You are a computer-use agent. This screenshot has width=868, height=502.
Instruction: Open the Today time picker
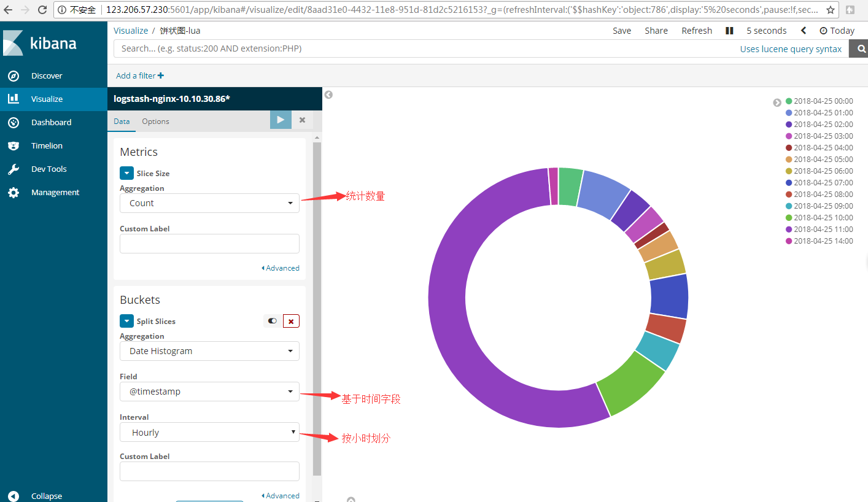pyautogui.click(x=837, y=31)
